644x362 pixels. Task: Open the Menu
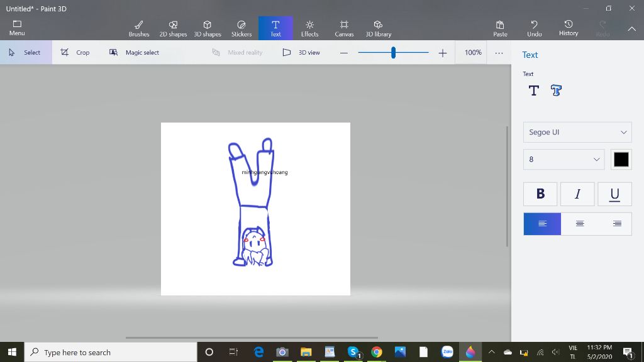click(x=17, y=28)
